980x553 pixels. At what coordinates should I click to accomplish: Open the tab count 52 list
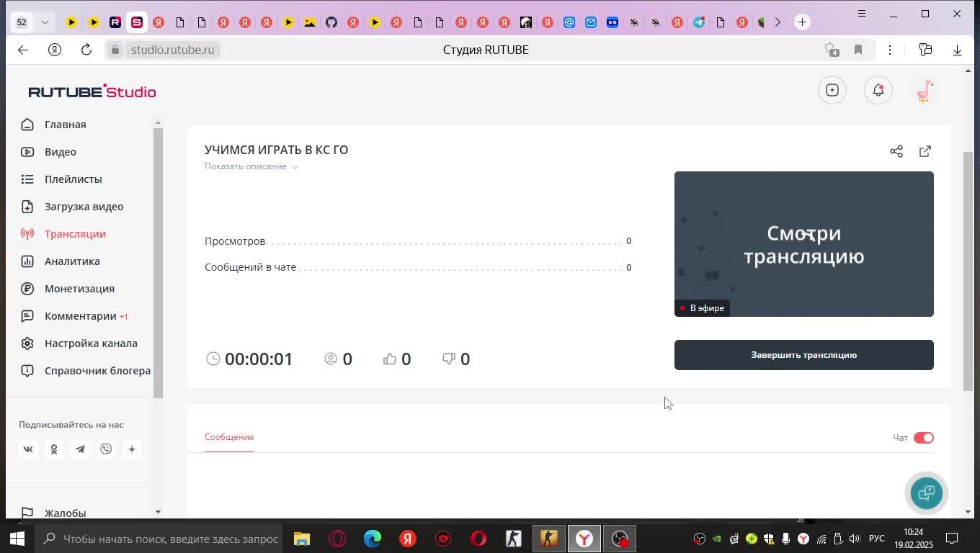[x=22, y=22]
